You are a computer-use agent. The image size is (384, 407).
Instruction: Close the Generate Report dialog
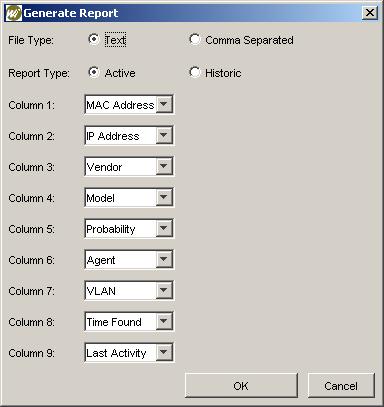coord(370,13)
